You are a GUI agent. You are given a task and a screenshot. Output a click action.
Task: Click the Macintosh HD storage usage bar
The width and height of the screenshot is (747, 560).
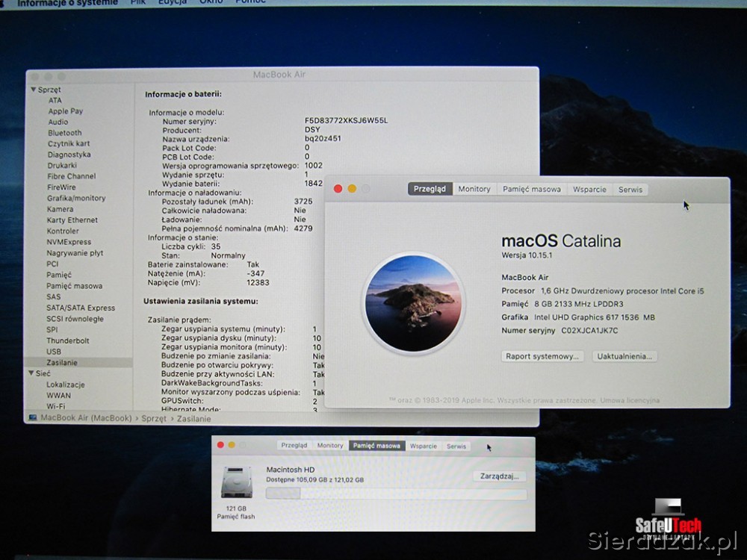point(397,494)
